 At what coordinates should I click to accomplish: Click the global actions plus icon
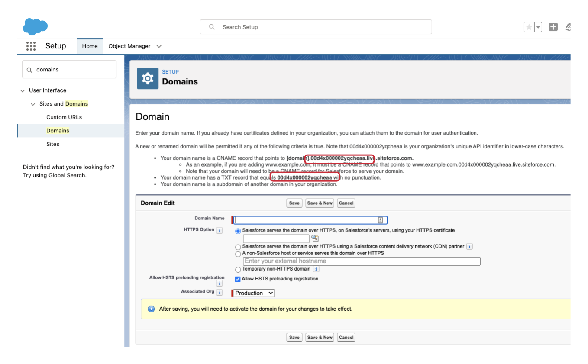[x=553, y=27]
